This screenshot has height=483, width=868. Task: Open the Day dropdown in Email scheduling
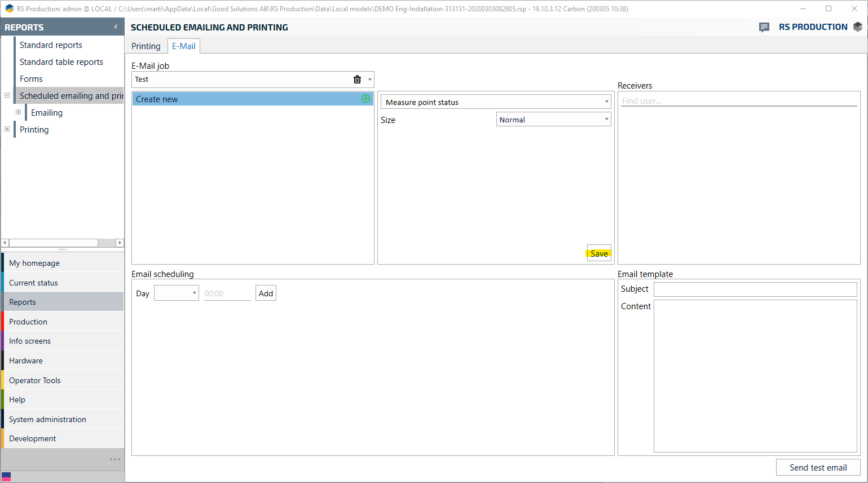click(194, 293)
